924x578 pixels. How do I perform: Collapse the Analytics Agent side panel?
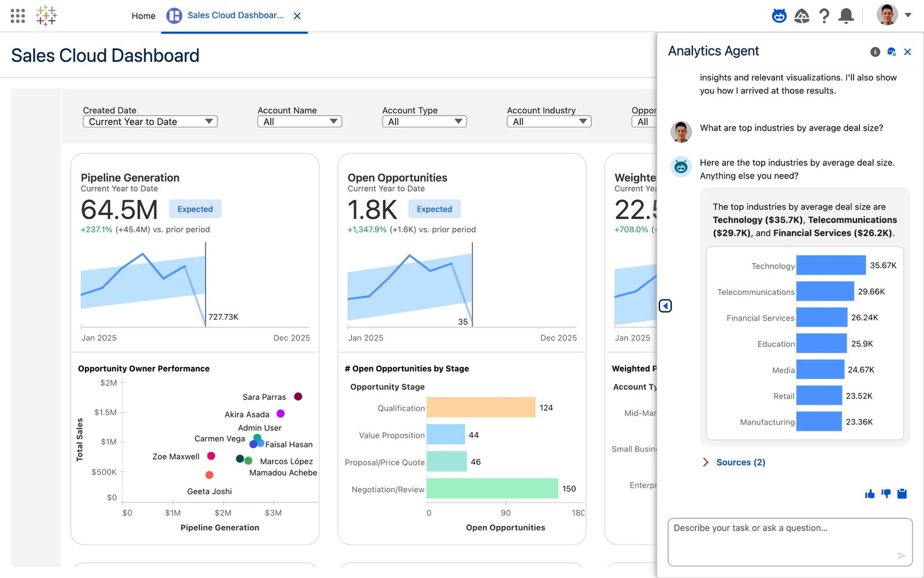[665, 306]
